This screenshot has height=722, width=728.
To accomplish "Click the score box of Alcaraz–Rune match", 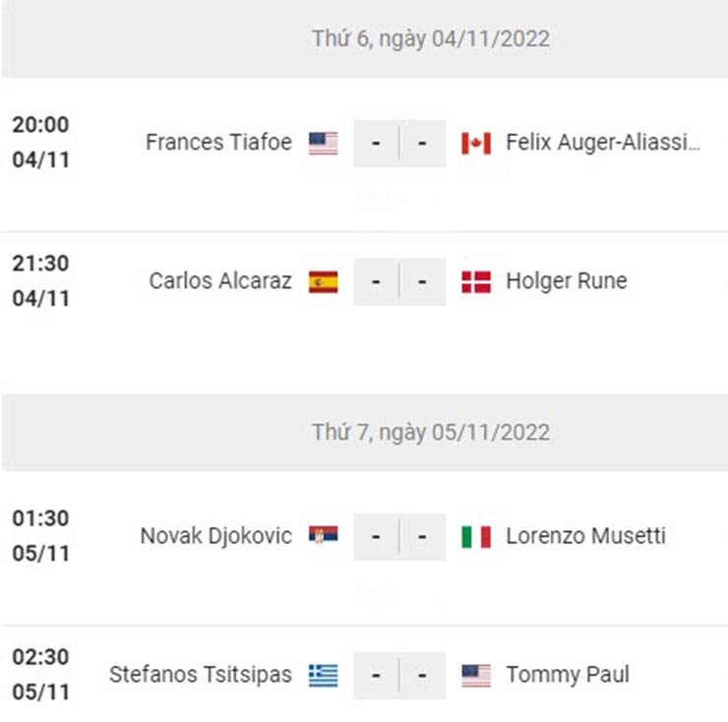I will 399,282.
